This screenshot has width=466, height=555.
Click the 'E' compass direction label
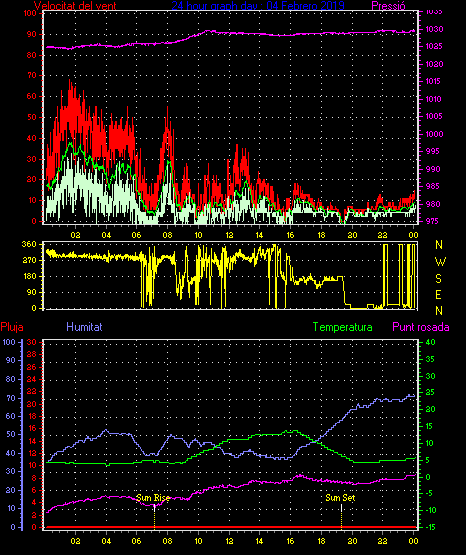coord(438,294)
